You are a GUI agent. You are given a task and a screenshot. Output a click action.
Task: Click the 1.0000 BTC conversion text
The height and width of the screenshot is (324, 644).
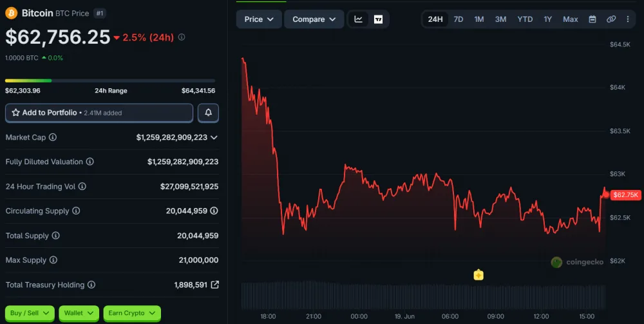[22, 58]
